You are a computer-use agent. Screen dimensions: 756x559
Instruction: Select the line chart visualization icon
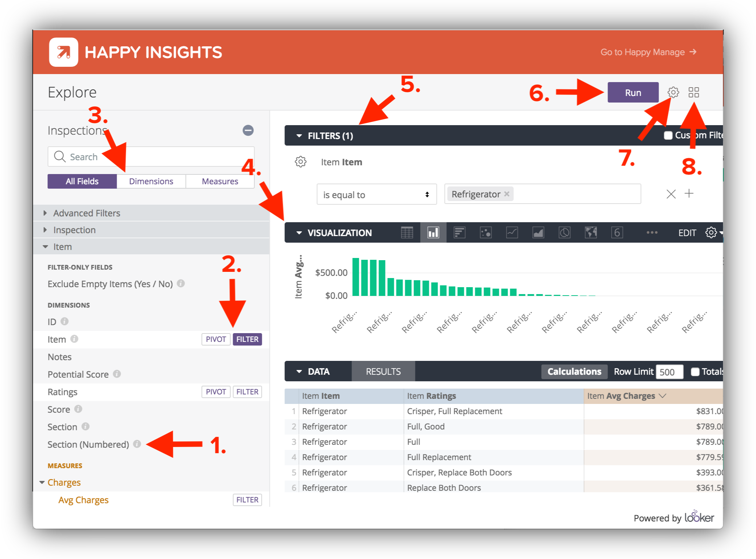tap(512, 232)
